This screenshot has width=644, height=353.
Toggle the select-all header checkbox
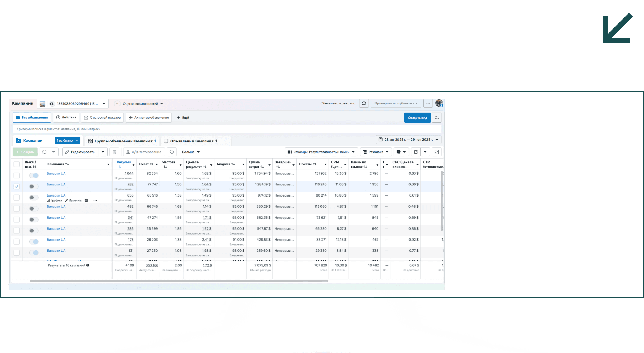coord(16,164)
